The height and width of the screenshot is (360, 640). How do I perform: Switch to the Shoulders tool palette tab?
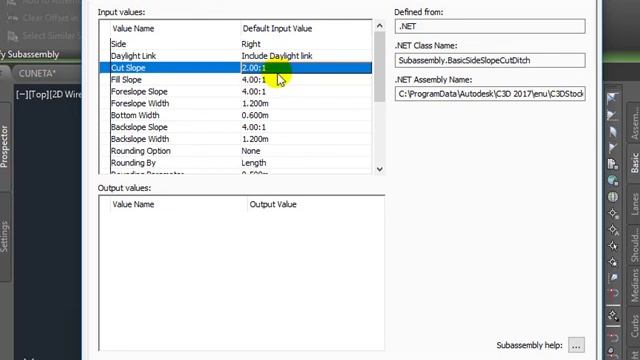[634, 244]
